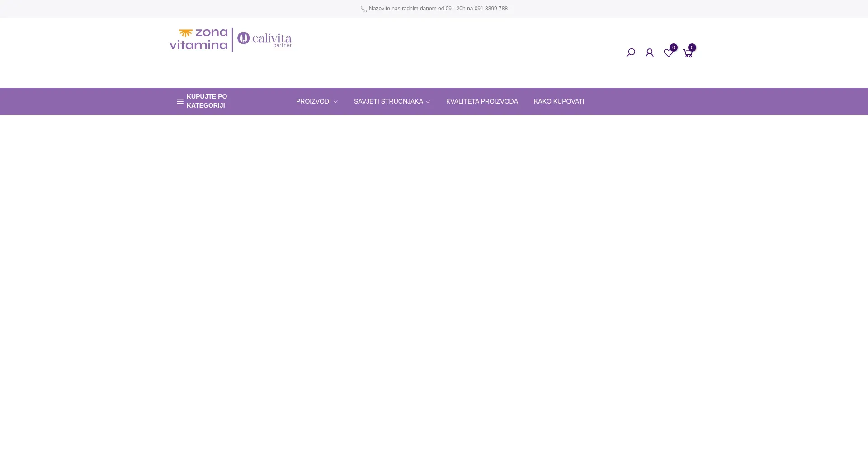Click the purple round Calivita emblem
This screenshot has width=868, height=449.
(x=243, y=38)
